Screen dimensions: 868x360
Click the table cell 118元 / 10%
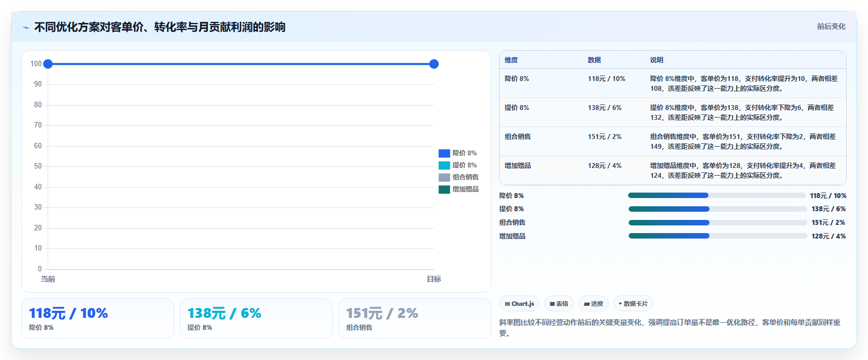coord(607,79)
